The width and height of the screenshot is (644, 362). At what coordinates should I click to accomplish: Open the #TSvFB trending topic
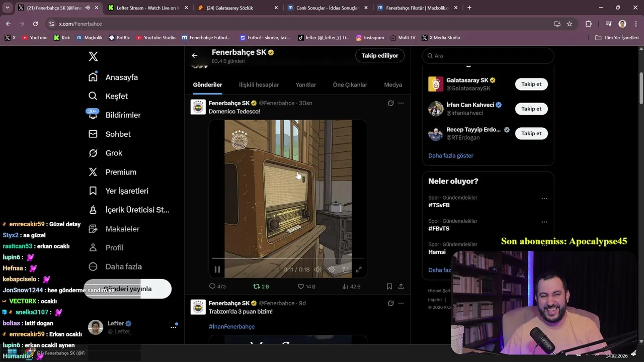pos(439,205)
